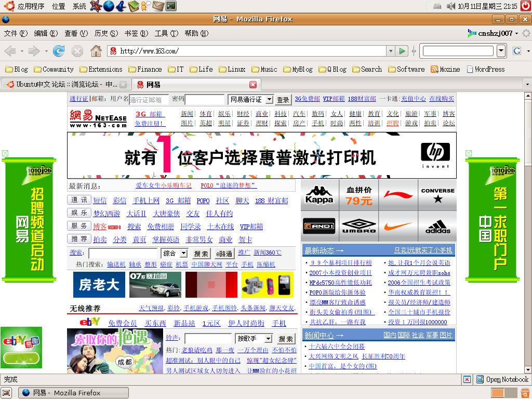Click the e路通 button
This screenshot has width=532, height=399.
click(x=224, y=254)
